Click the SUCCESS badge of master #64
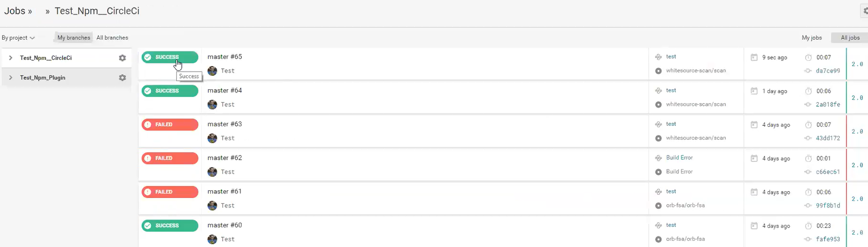 click(169, 91)
